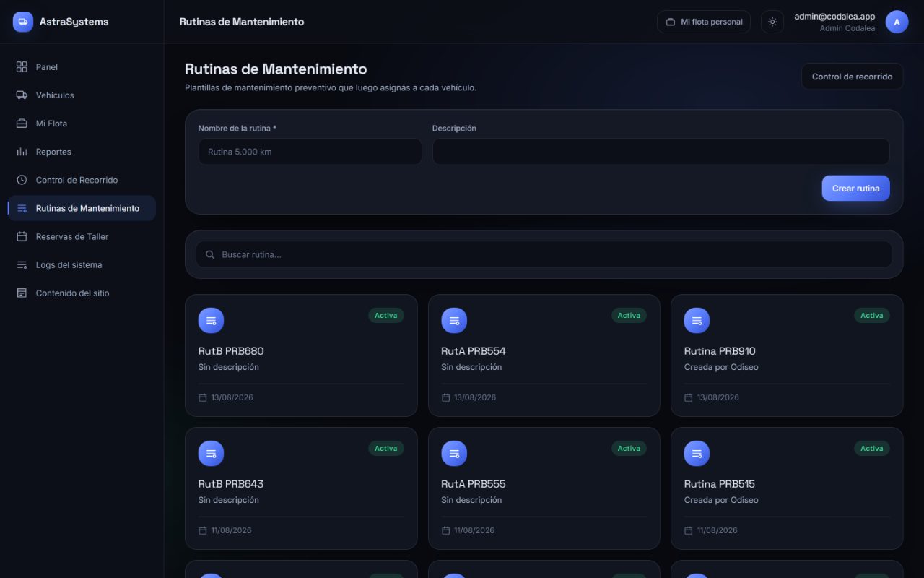Go to Vehículos in the sidebar
Image resolution: width=924 pixels, height=578 pixels.
point(82,95)
